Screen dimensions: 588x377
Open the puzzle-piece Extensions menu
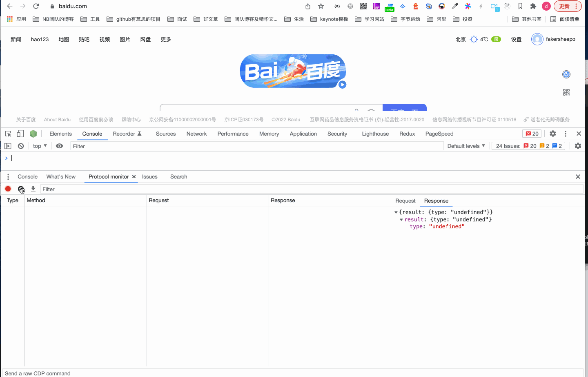(533, 6)
